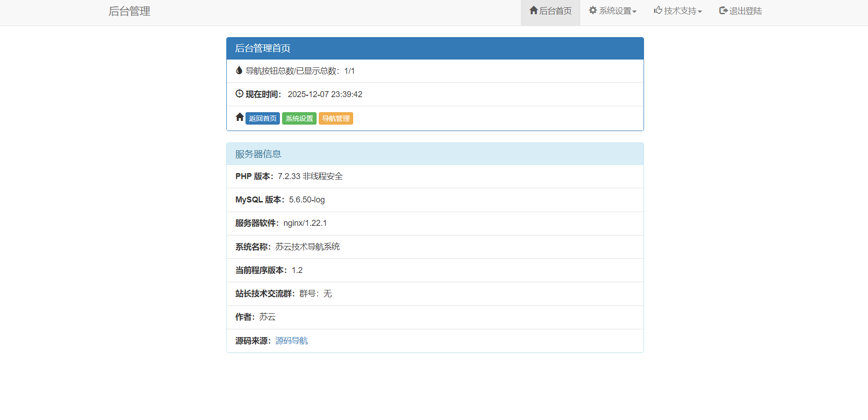Image resolution: width=868 pixels, height=420 pixels.
Task: Expand the 技术支持 dropdown caret in navbar
Action: coord(700,12)
